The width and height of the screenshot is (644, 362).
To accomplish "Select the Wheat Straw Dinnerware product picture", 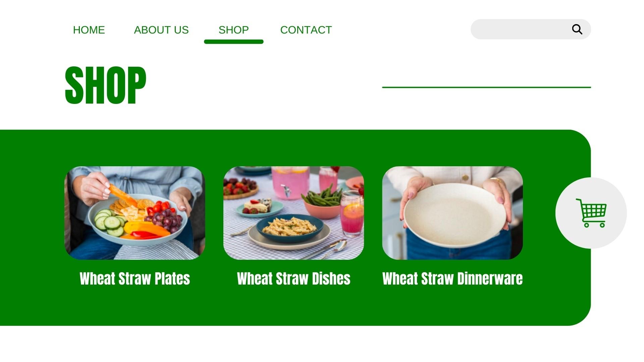I will point(452,213).
